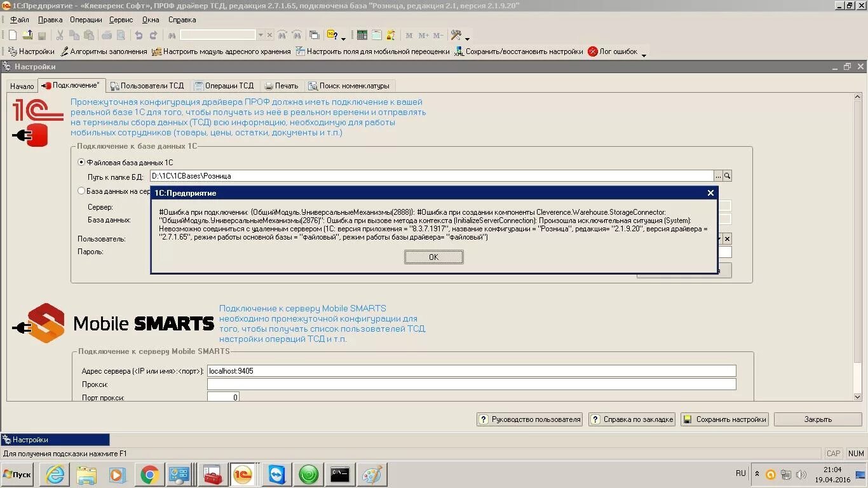Open TeamViewer from the taskbar
The image size is (868, 488).
[x=277, y=475]
